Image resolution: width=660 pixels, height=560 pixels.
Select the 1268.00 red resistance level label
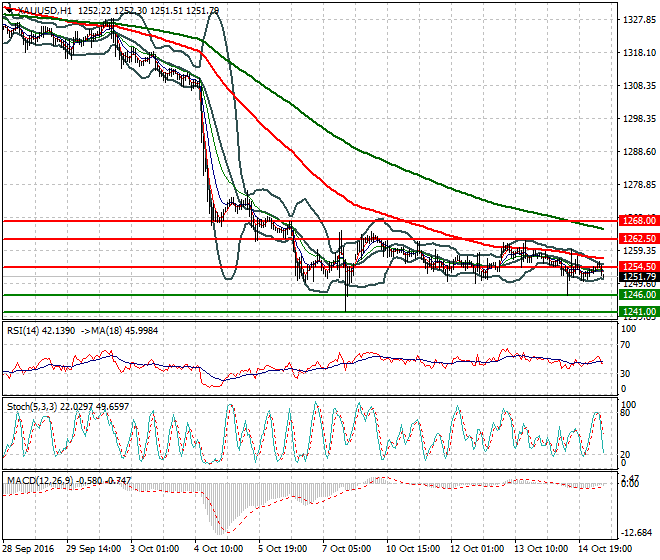[x=639, y=221]
